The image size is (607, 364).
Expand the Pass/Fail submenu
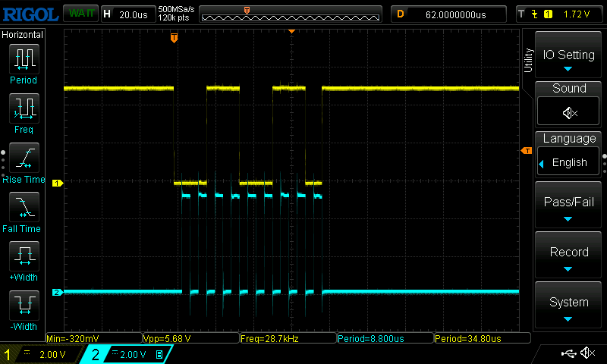click(x=568, y=206)
